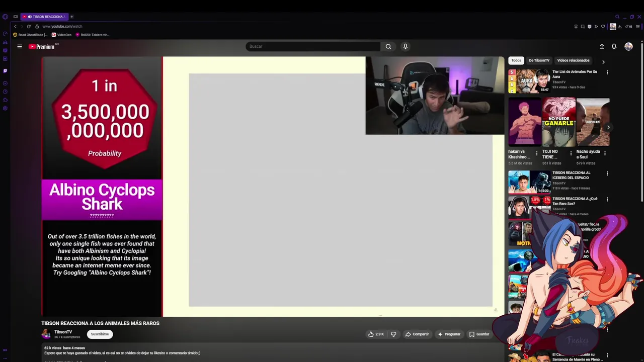Open the Roll20: Tablero bookmark
644x362 pixels.
pyautogui.click(x=92, y=35)
